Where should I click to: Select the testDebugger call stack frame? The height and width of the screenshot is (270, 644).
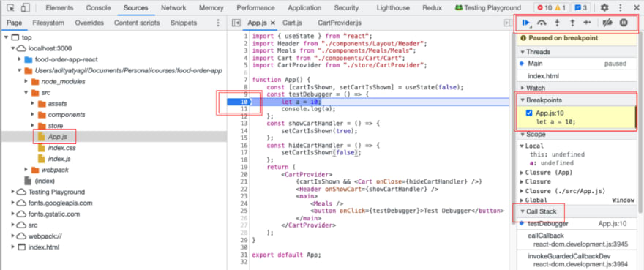[577, 224]
